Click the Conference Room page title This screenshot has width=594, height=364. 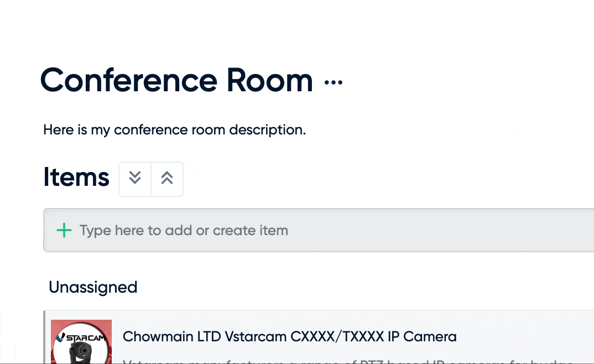pyautogui.click(x=176, y=80)
